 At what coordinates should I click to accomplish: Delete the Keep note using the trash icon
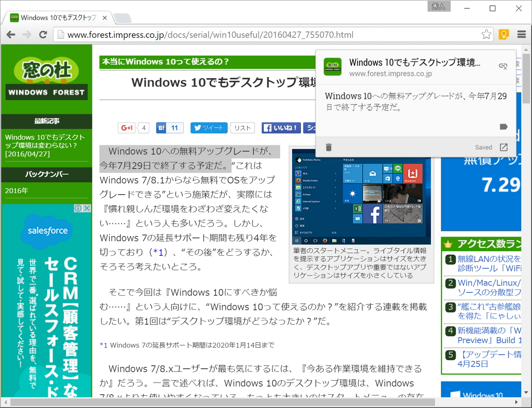(x=329, y=147)
